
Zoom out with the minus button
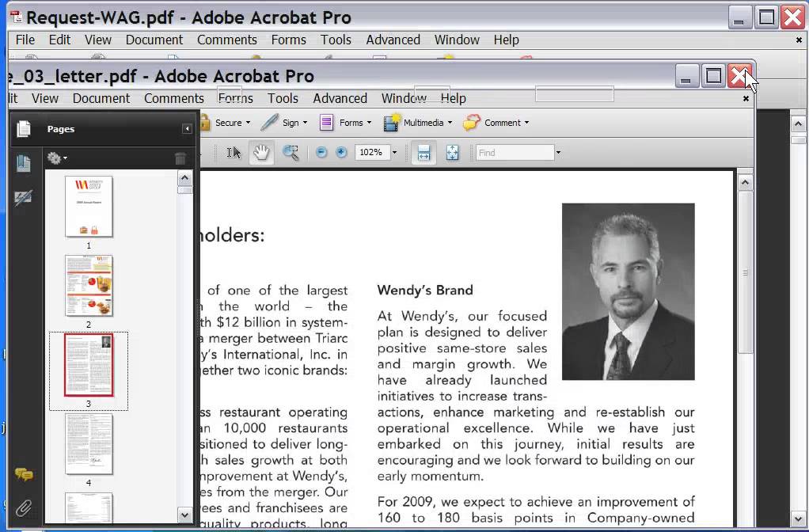pyautogui.click(x=321, y=152)
